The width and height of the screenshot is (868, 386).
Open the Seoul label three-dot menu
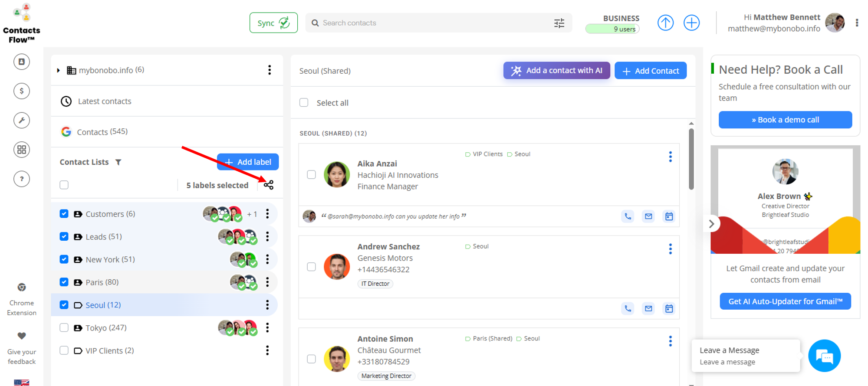pos(267,305)
